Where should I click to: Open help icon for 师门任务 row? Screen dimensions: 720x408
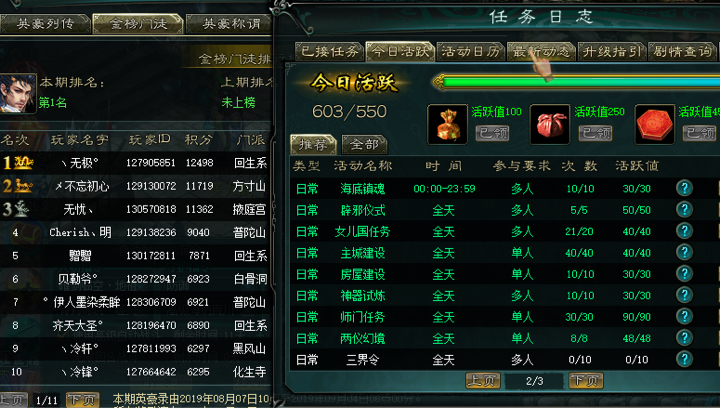click(684, 317)
